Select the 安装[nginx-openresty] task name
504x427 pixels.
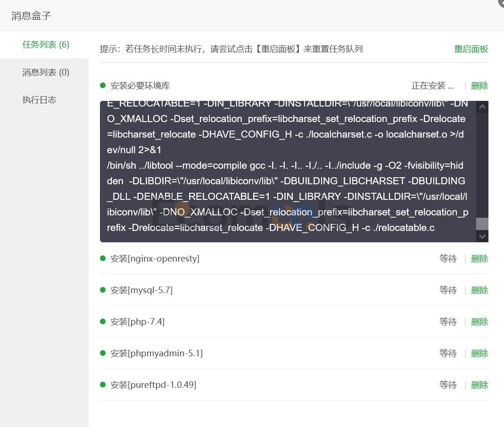(155, 259)
